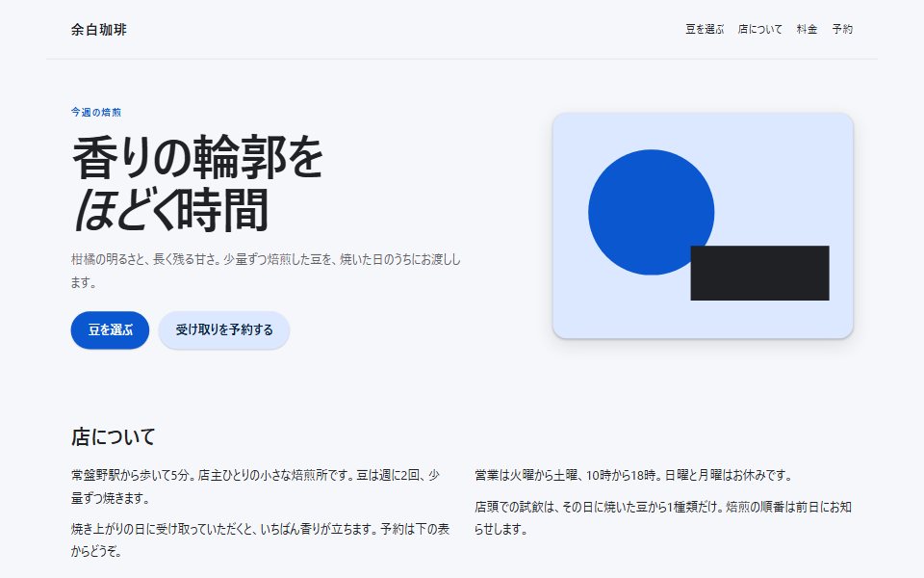924x578 pixels.
Task: Select the 料金 navigation item
Action: click(807, 29)
